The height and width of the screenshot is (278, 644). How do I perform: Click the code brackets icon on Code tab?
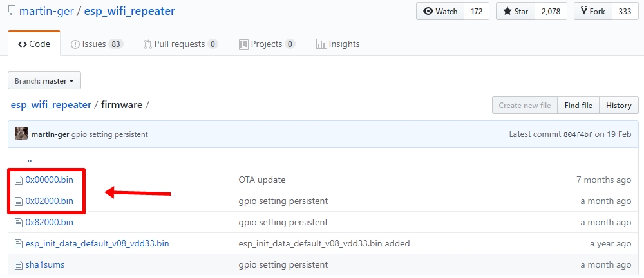[x=22, y=44]
